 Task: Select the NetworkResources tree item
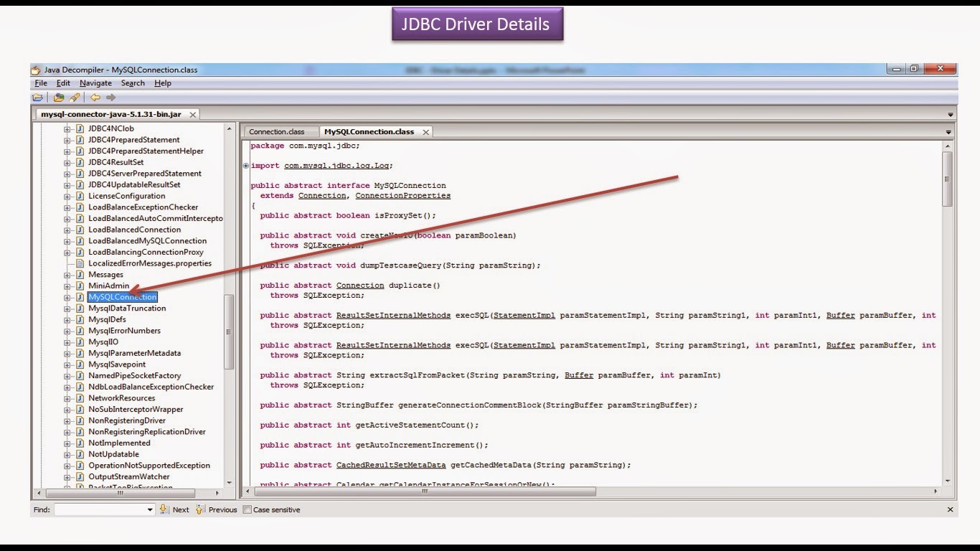coord(121,398)
